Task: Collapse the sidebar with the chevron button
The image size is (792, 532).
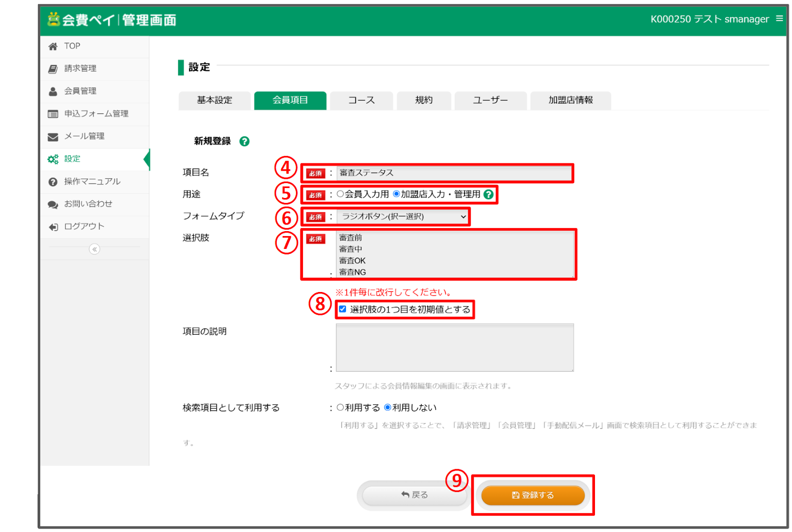Action: tap(95, 249)
